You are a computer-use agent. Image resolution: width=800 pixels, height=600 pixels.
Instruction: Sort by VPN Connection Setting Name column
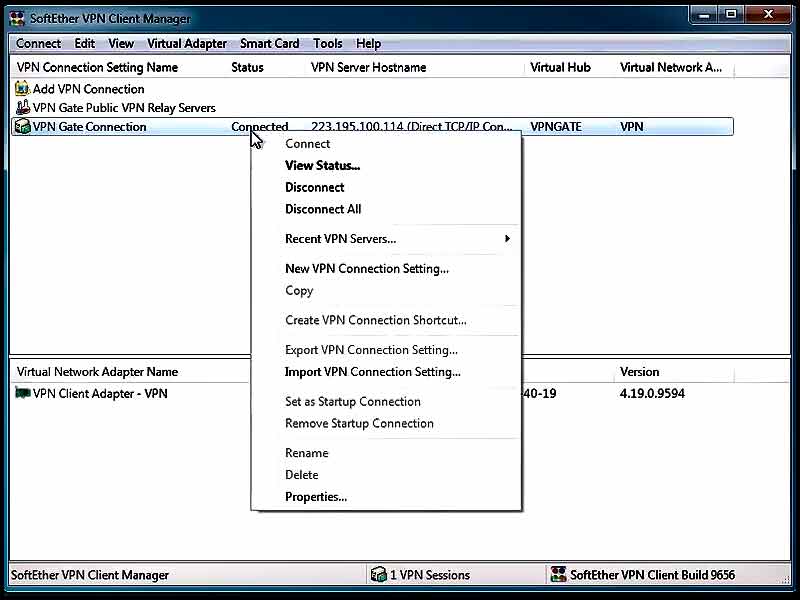tap(97, 67)
